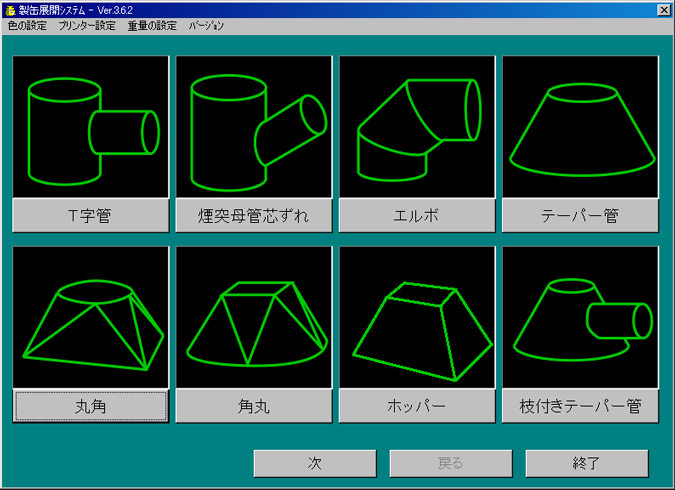The width and height of the screenshot is (675, 490).
Task: Choose the テーパー管 button
Action: [580, 215]
